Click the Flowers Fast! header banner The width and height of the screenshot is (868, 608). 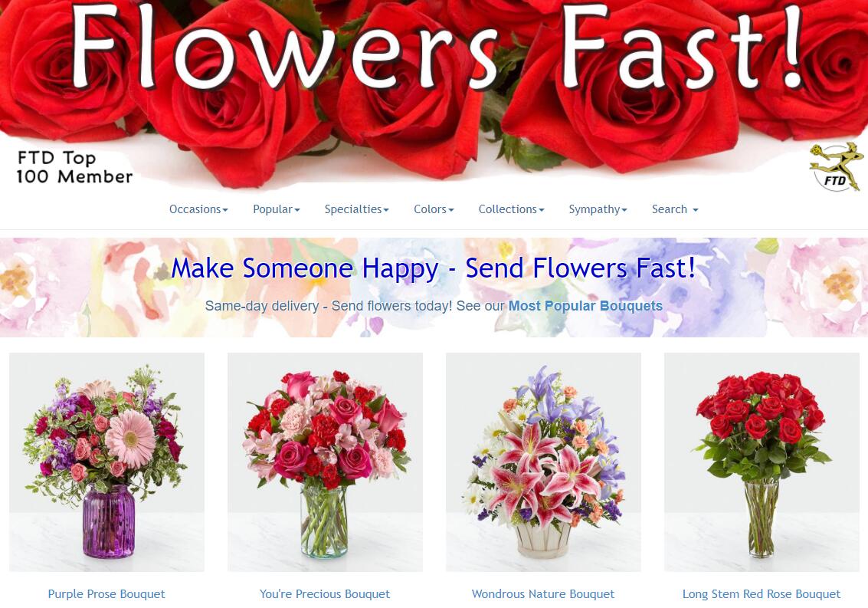pos(434,94)
